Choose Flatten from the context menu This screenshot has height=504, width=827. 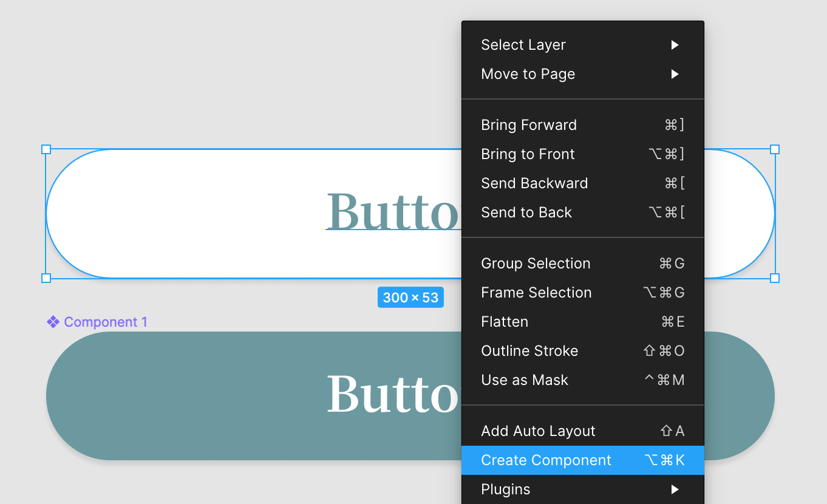(x=505, y=322)
